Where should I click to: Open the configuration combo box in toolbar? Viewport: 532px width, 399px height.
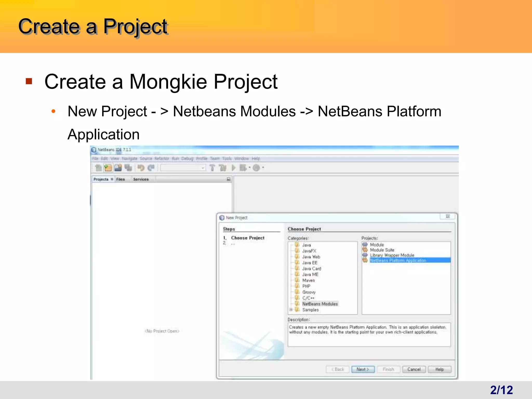click(x=183, y=168)
